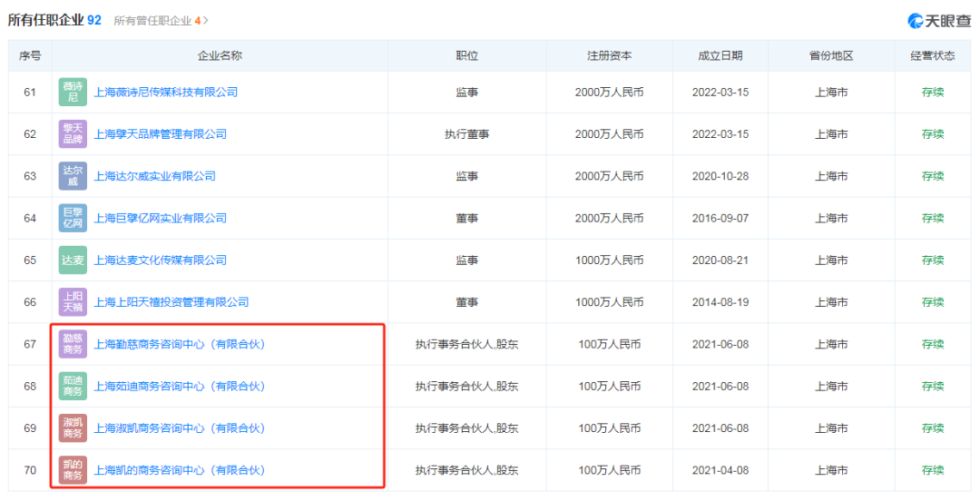Viewport: 980px width, 501px height.
Task: Click serial number 63
Action: click(x=30, y=176)
